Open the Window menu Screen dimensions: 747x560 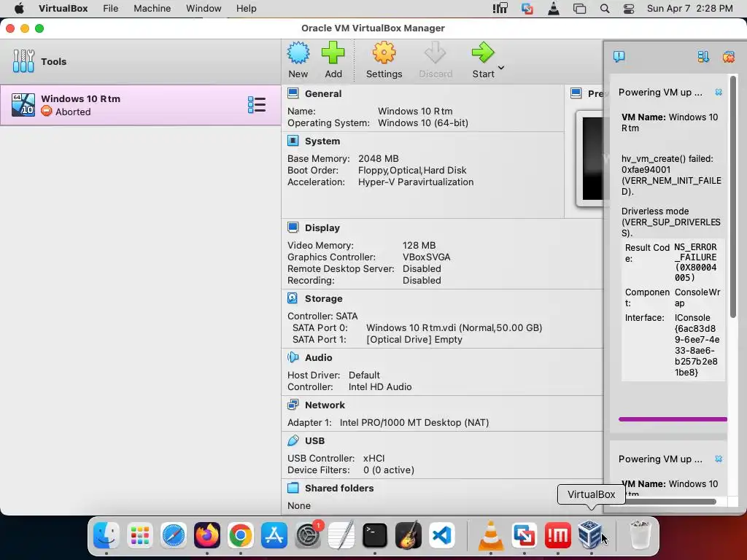point(204,8)
